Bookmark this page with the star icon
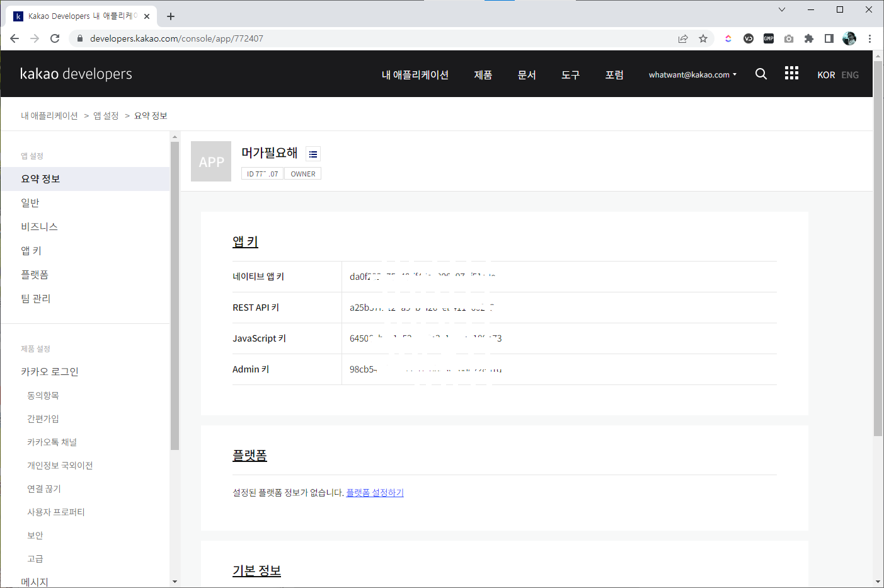This screenshot has height=588, width=884. click(x=703, y=38)
